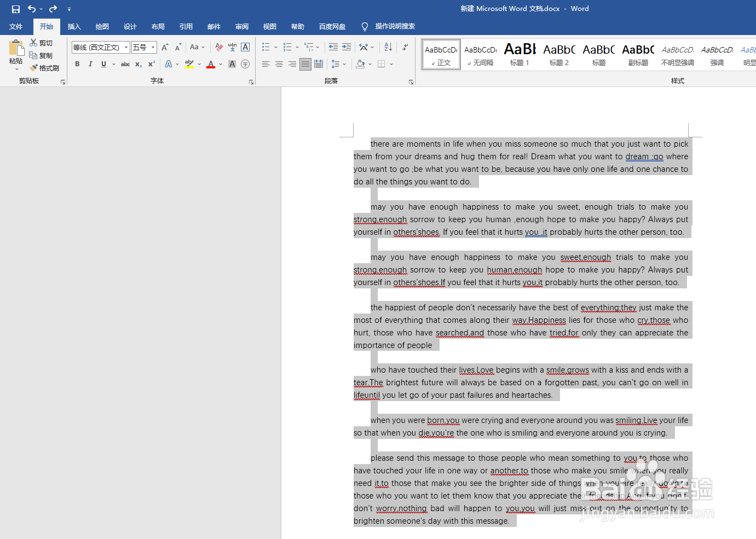Apply paragraph shading with the paint bucket
The image size is (756, 539).
click(x=360, y=64)
